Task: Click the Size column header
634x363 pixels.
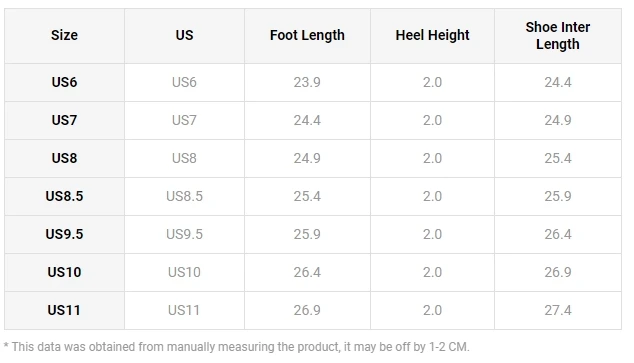Action: pyautogui.click(x=64, y=36)
